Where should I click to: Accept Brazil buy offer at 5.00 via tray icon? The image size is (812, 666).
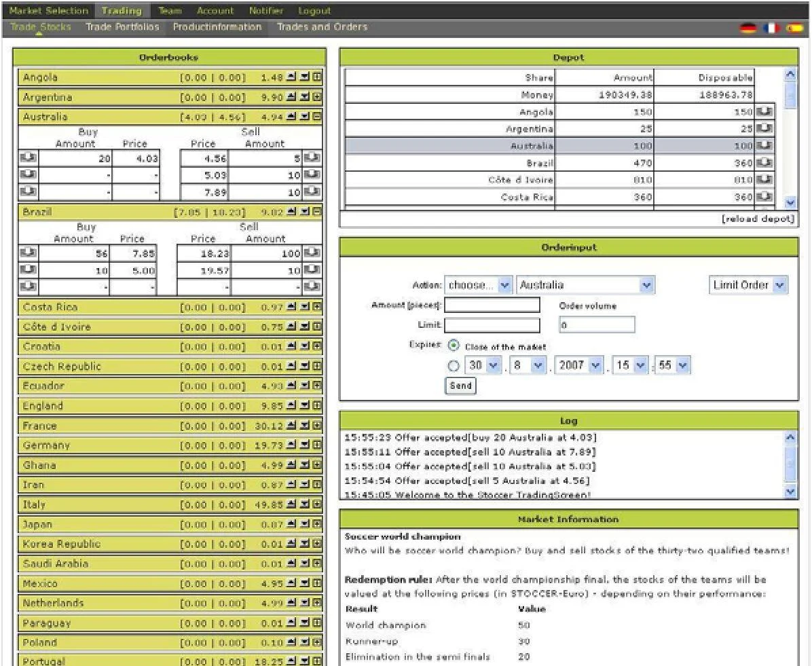(x=28, y=270)
